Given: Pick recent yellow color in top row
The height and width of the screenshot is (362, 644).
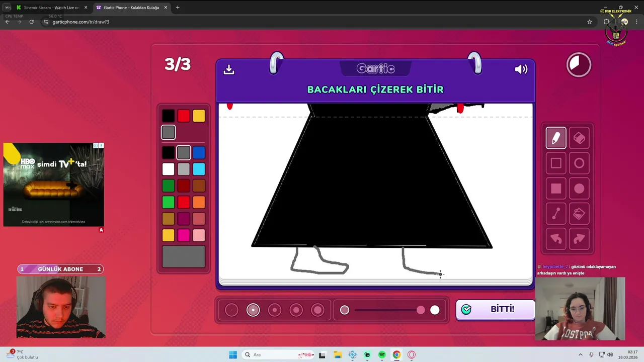Looking at the screenshot, I should tap(199, 116).
